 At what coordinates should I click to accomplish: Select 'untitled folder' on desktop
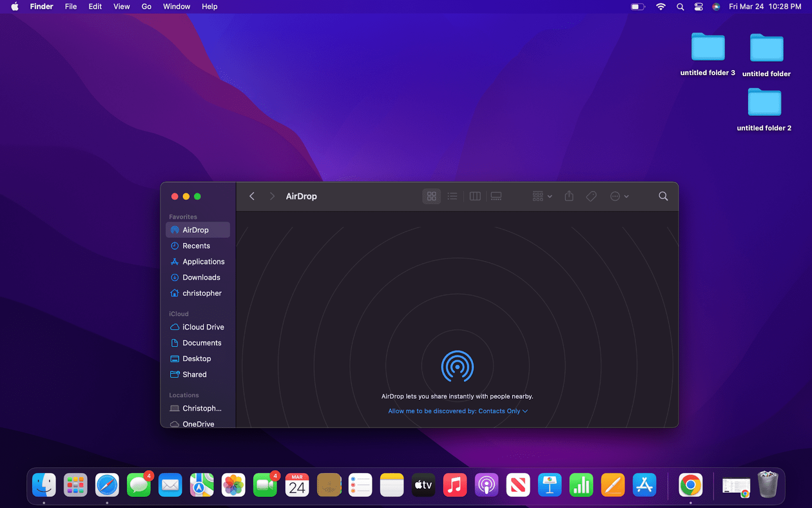766,55
